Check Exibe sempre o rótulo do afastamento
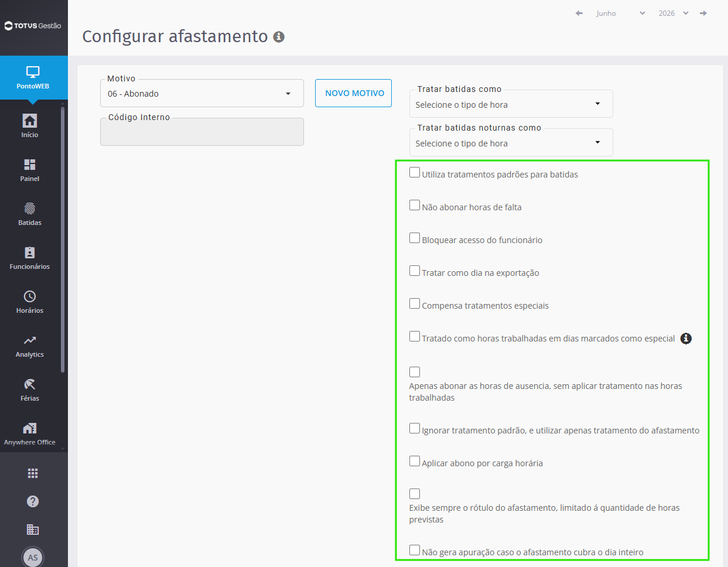728x567 pixels. point(415,494)
